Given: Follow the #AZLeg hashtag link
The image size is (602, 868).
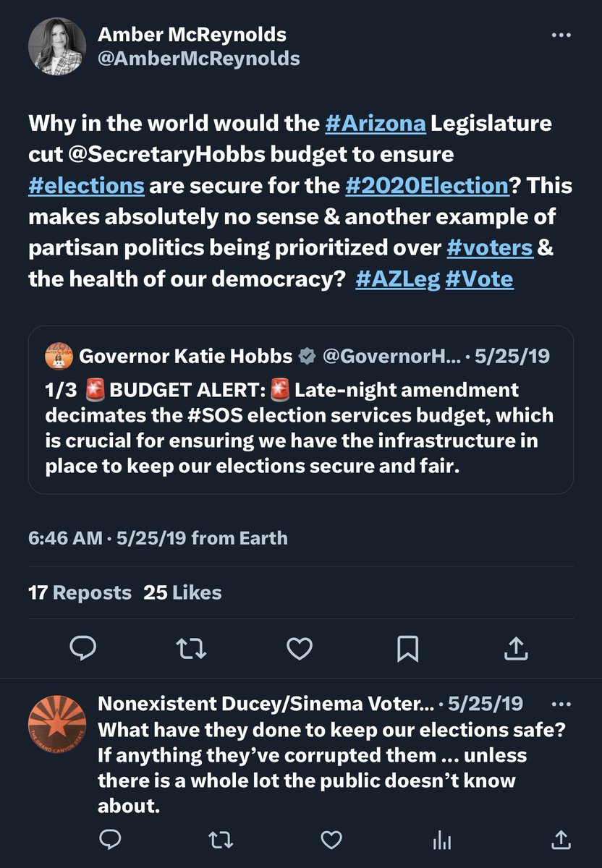Looking at the screenshot, I should pos(397,278).
